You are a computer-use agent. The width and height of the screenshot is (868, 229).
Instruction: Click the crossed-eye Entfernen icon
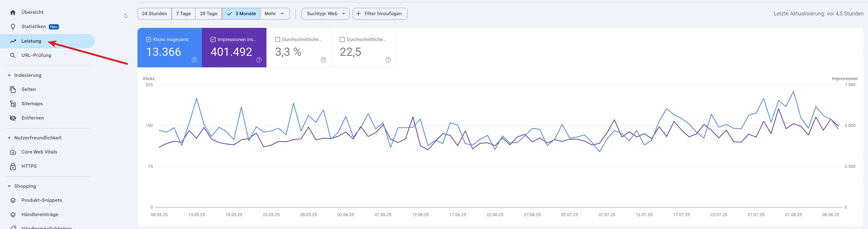[13, 118]
